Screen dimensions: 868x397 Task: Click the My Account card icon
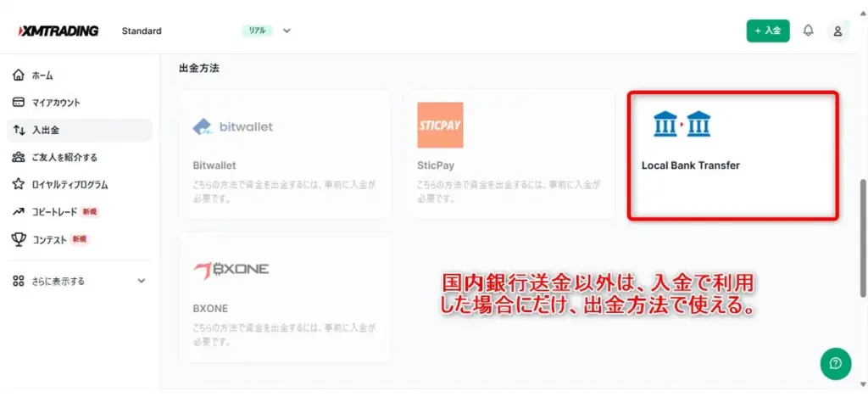[x=19, y=103]
